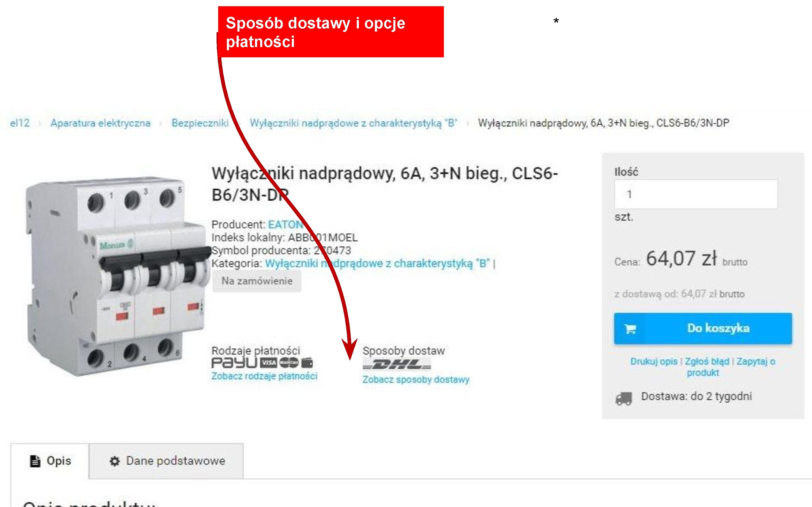The height and width of the screenshot is (507, 812).
Task: Click the PayU payment logo
Action: coord(234,363)
